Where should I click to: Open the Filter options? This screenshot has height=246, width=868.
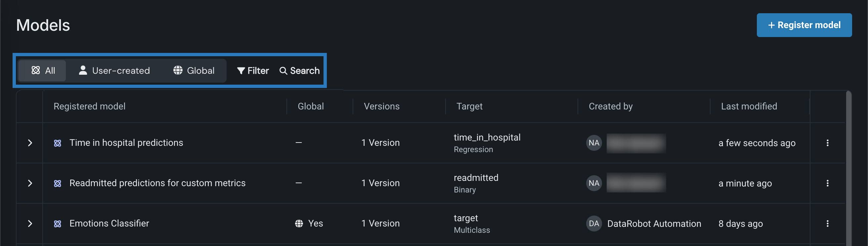click(253, 70)
